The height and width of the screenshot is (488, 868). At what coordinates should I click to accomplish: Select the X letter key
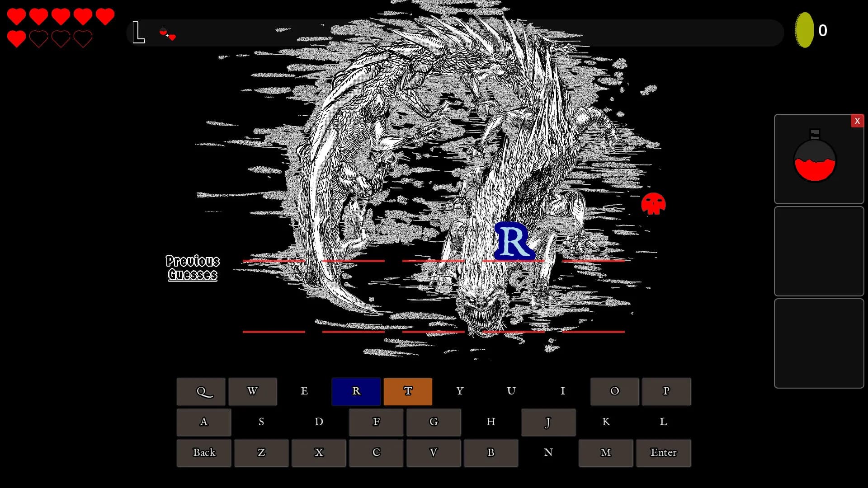[x=319, y=453]
